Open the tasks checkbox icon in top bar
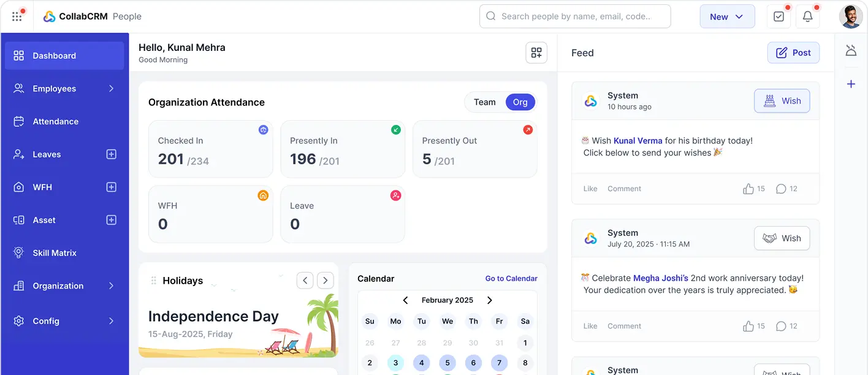 coord(779,16)
